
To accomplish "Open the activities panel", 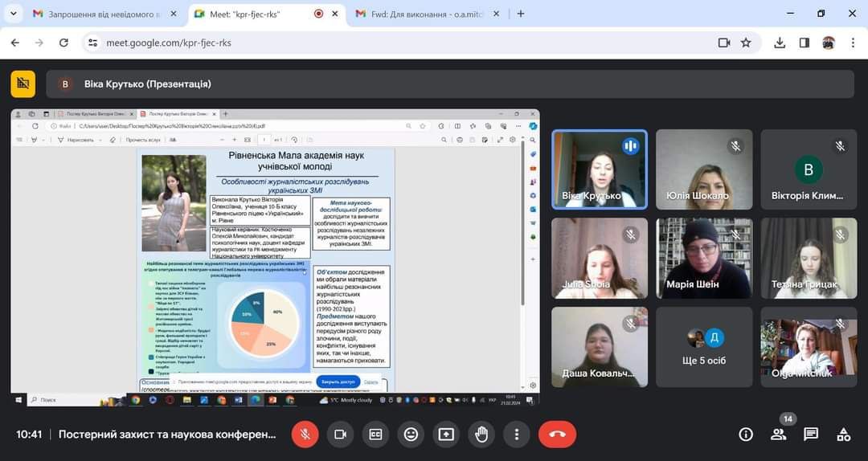I will (844, 434).
